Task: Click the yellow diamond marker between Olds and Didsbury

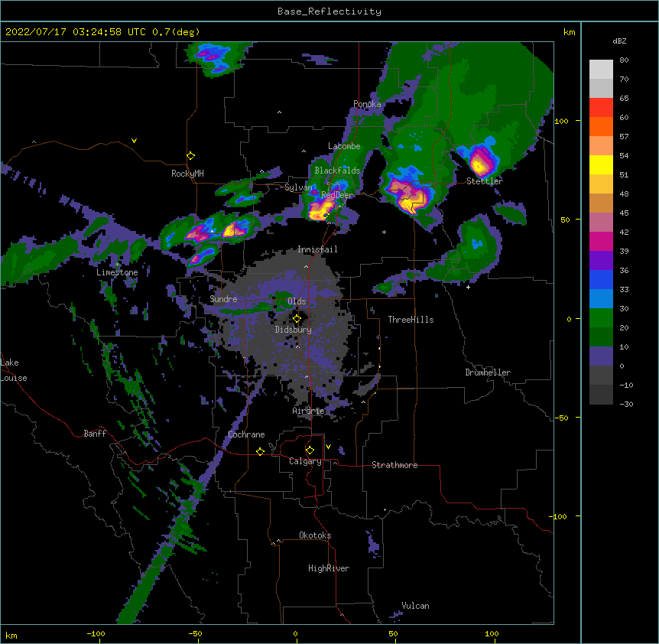Action: tap(297, 319)
